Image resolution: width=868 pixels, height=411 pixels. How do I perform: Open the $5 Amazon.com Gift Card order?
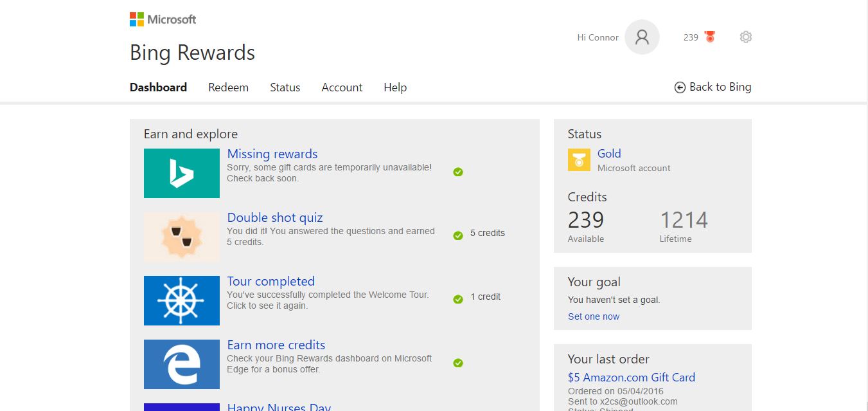tap(632, 377)
